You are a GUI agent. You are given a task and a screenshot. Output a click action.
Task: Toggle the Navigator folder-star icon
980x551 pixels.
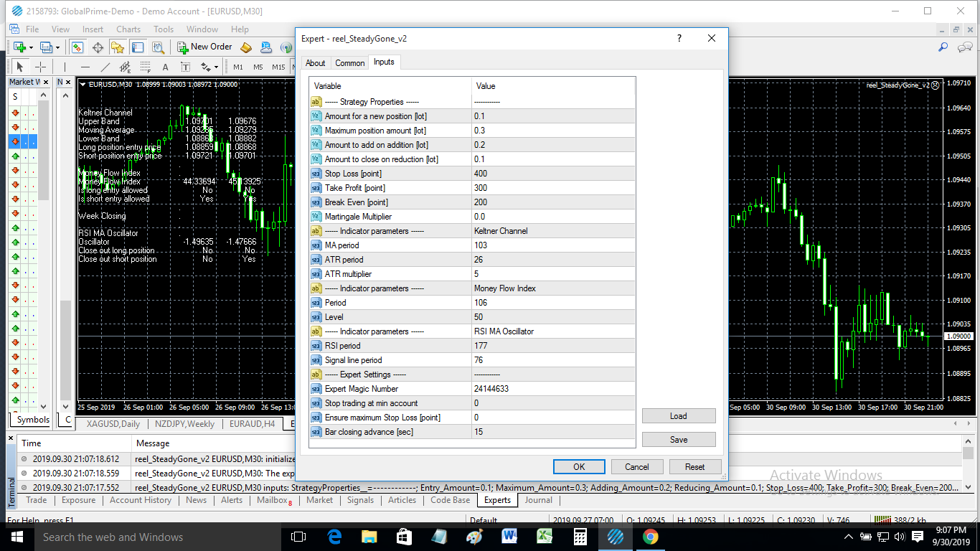click(118, 47)
